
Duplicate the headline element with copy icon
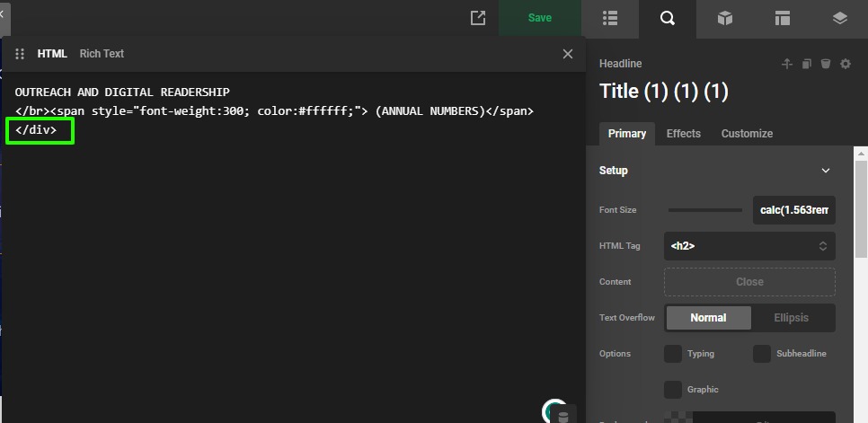click(807, 64)
